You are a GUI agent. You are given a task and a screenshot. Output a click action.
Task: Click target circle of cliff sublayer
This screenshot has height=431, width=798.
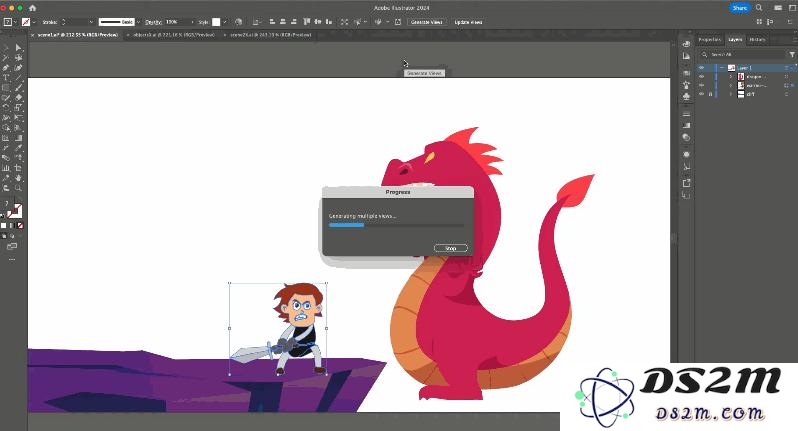coord(786,94)
